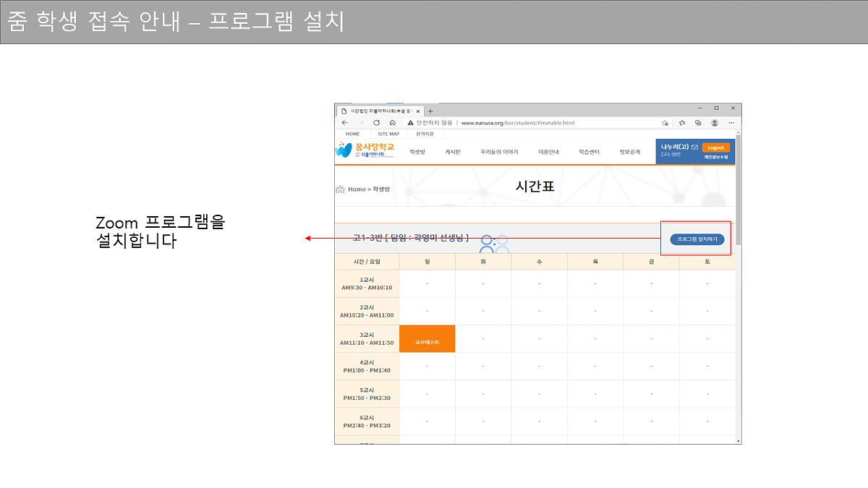868x488 pixels.
Task: Open the browser collections icon
Action: point(698,123)
